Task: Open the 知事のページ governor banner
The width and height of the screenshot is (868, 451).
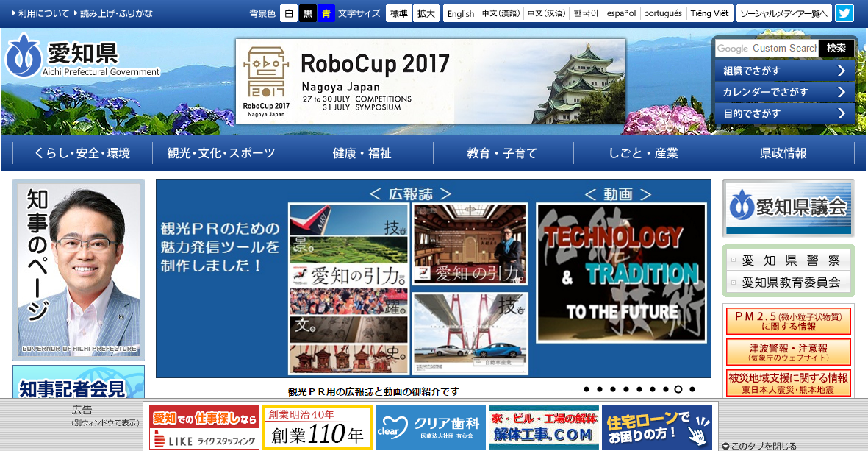Action: tap(79, 270)
